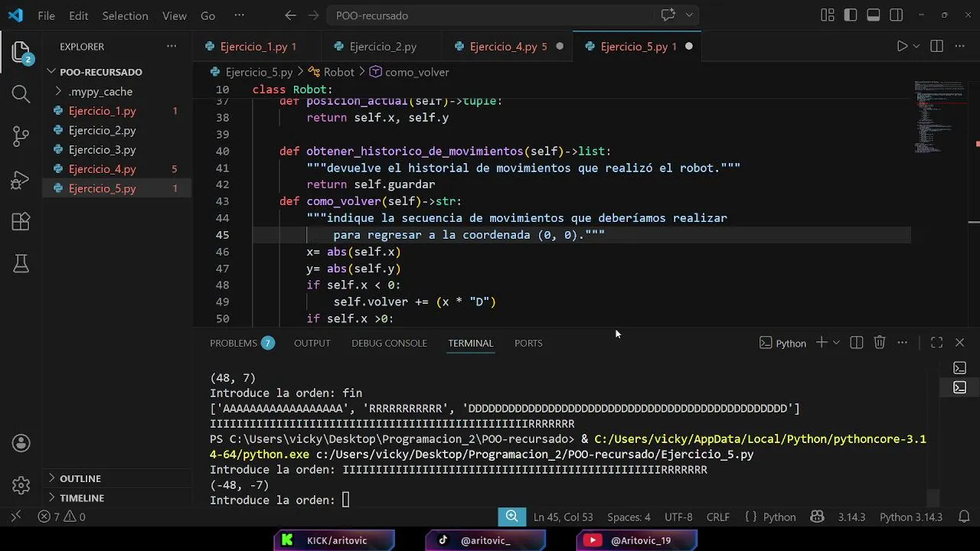Open the overflow menu ellipsis in menu bar

[239, 15]
